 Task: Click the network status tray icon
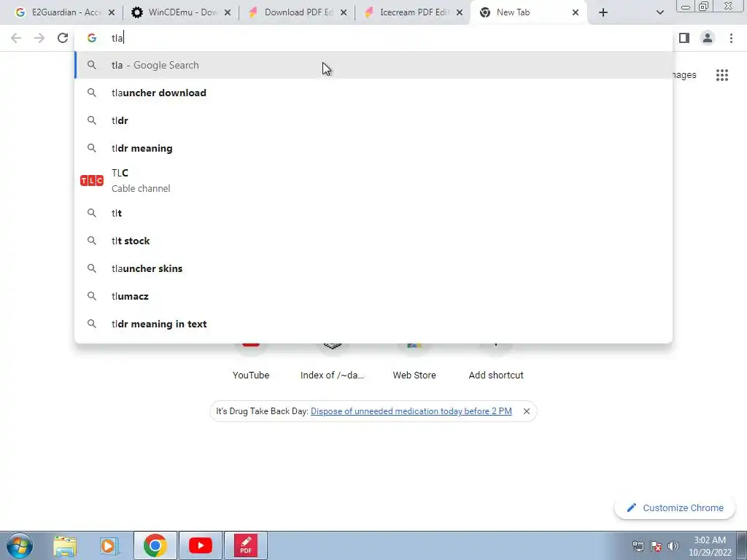(x=638, y=546)
